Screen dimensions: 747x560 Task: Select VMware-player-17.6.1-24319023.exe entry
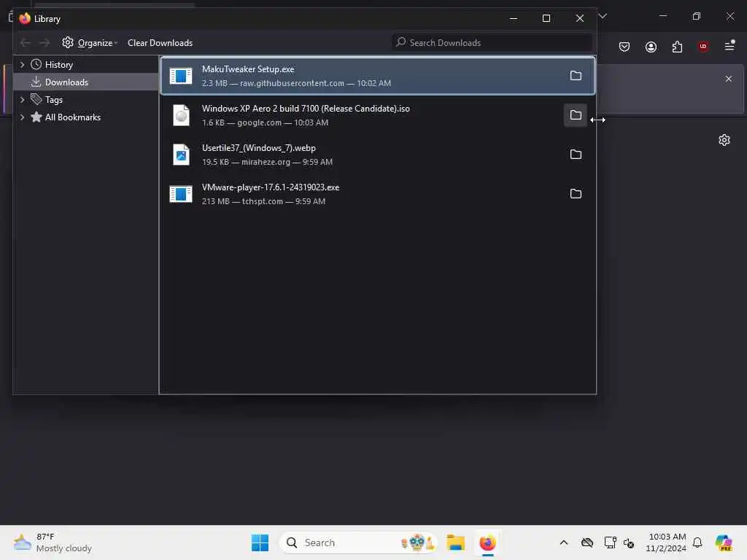coord(377,194)
